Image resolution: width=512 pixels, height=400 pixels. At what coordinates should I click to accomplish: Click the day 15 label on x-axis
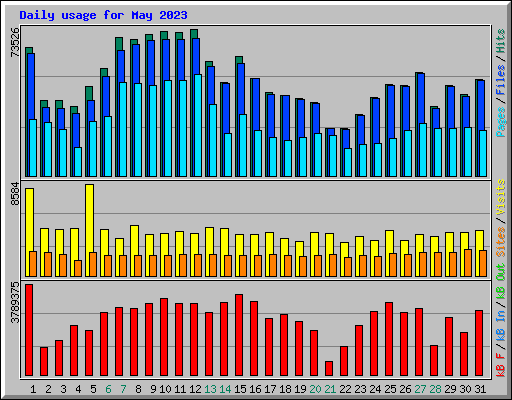[x=240, y=389]
